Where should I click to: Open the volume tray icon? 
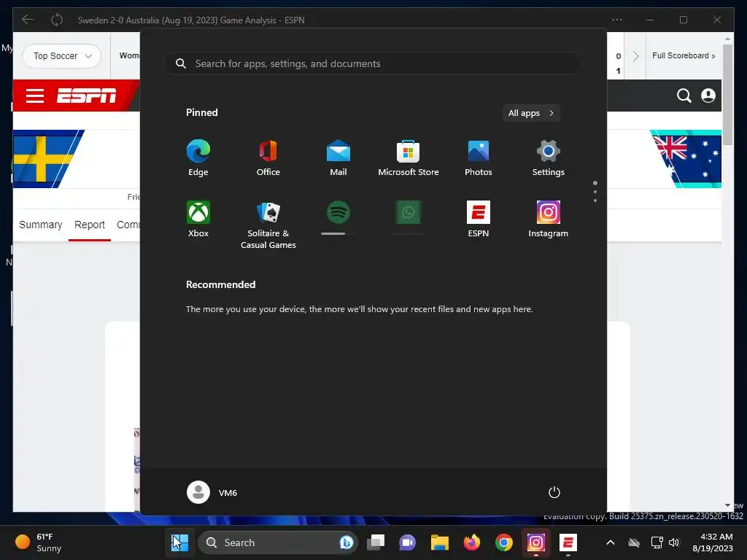[x=674, y=542]
